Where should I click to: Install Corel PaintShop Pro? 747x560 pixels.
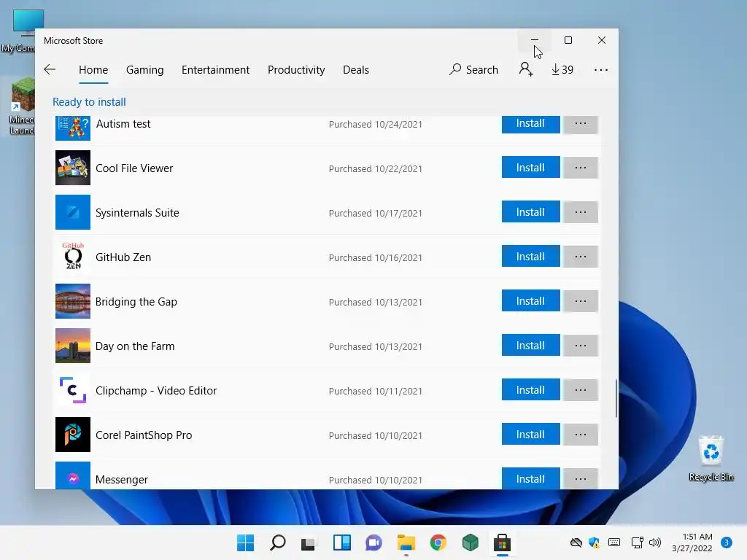(531, 435)
